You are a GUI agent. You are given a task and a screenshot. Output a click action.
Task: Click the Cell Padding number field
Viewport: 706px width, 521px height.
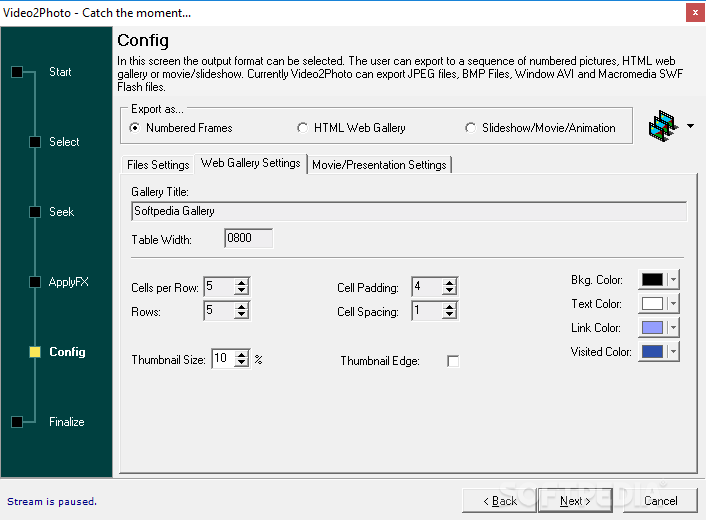click(x=427, y=286)
